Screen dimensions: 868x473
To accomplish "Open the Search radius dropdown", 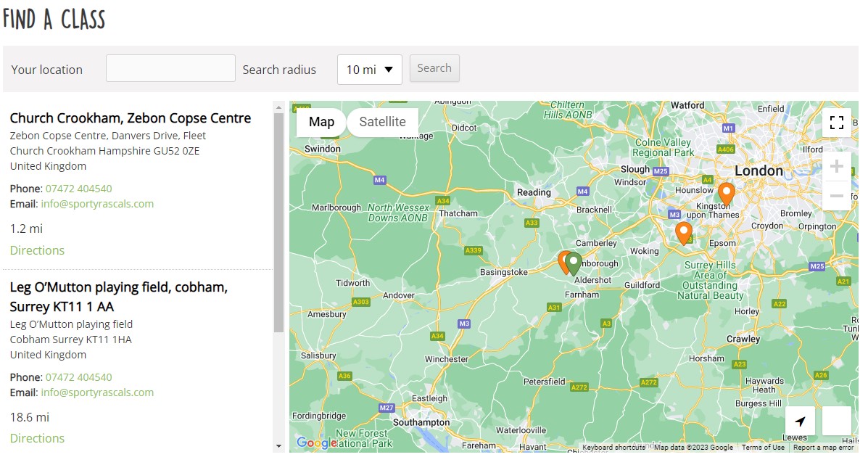I will click(369, 70).
